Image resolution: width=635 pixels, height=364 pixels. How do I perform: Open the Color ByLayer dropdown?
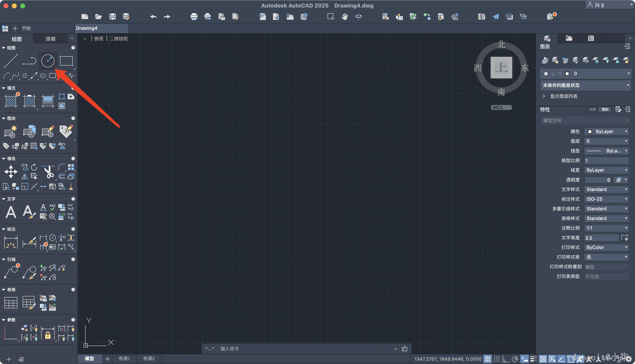coord(606,131)
